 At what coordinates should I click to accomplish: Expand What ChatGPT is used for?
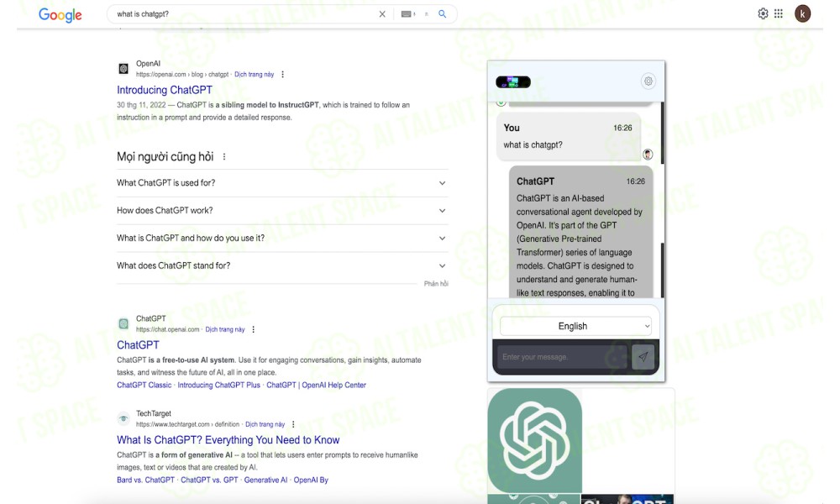282,182
